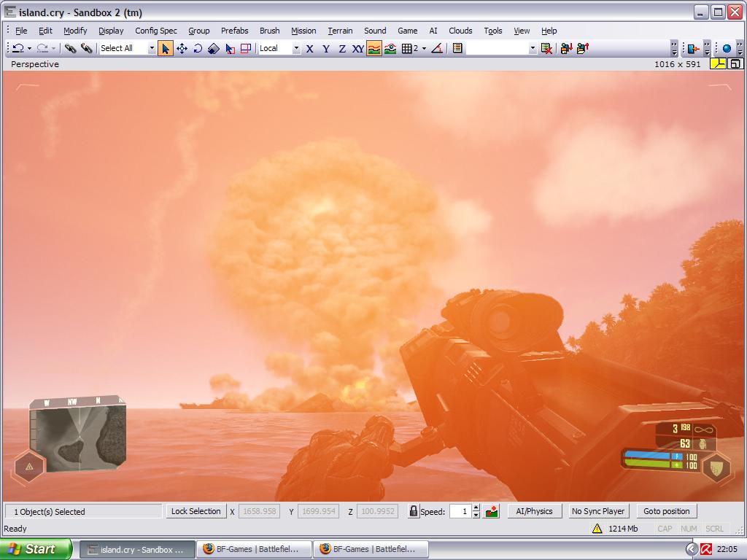Click the load objects icon with up arrow
747x560 pixels.
click(583, 48)
